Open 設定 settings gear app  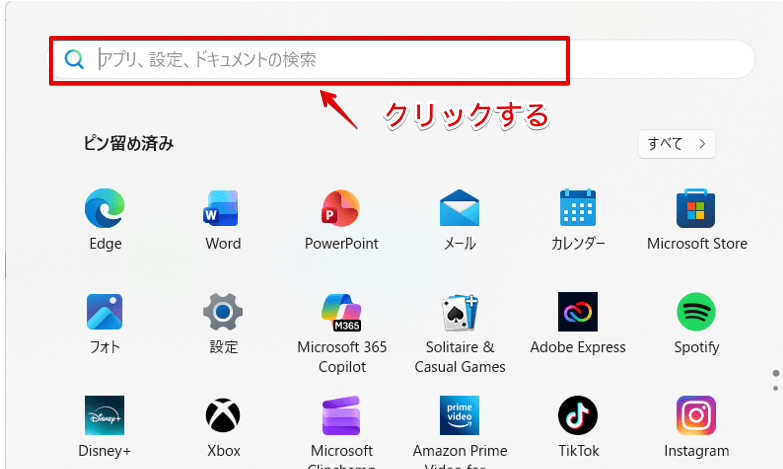223,322
